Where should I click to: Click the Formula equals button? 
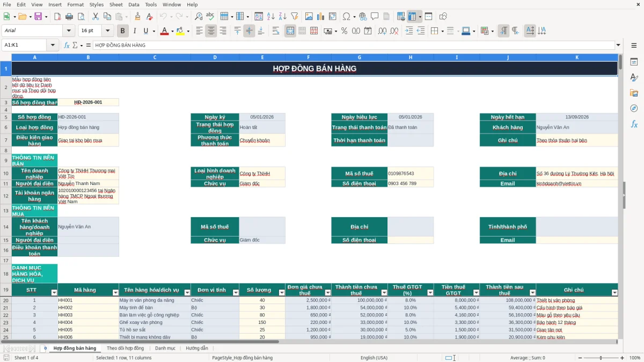(89, 45)
